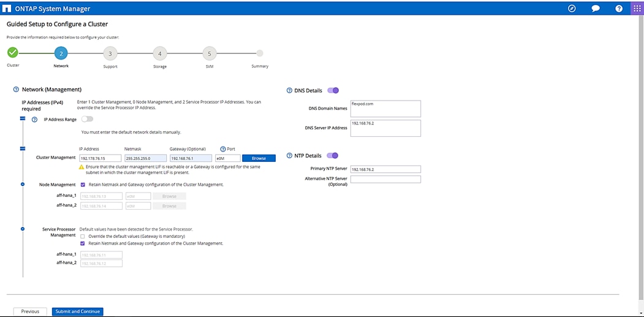
Task: Collapse the Service Processor Management section marker
Action: (23, 229)
